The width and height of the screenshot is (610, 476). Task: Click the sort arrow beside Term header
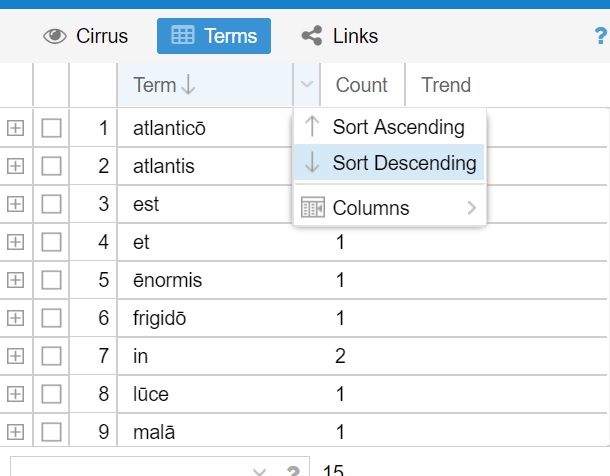click(189, 86)
